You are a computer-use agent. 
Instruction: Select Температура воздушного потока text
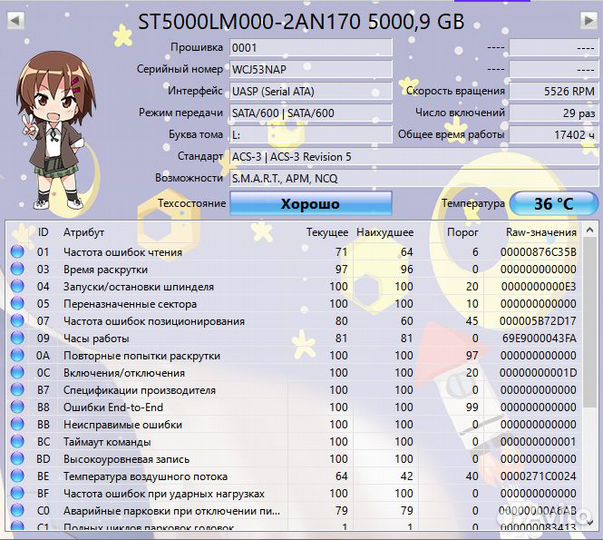click(x=145, y=477)
